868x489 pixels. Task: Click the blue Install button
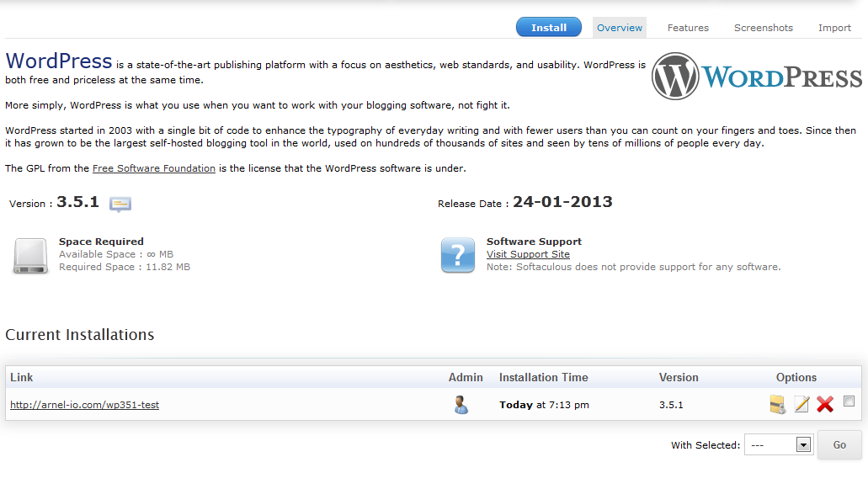[x=548, y=28]
